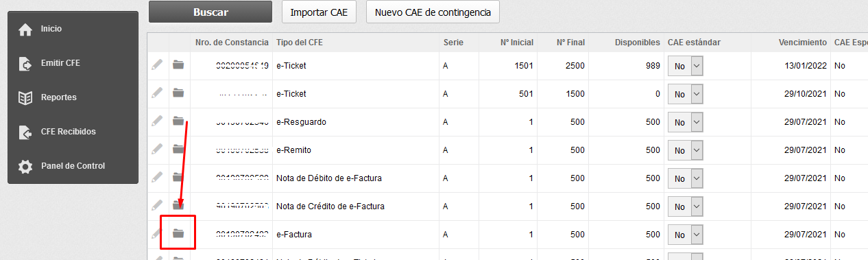Image resolution: width=868 pixels, height=260 pixels.
Task: Open the folder icon for the second e-Ticket row
Action: (x=178, y=93)
